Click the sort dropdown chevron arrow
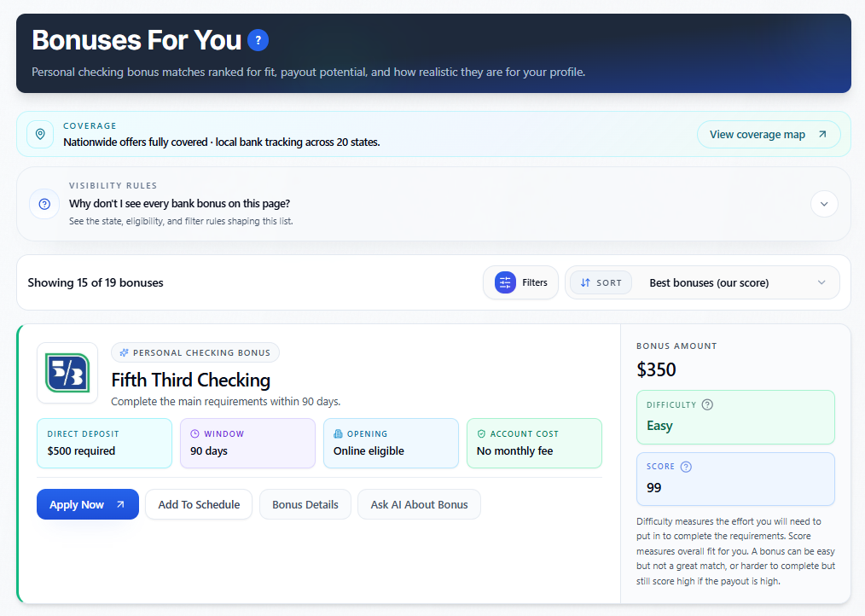 821,282
